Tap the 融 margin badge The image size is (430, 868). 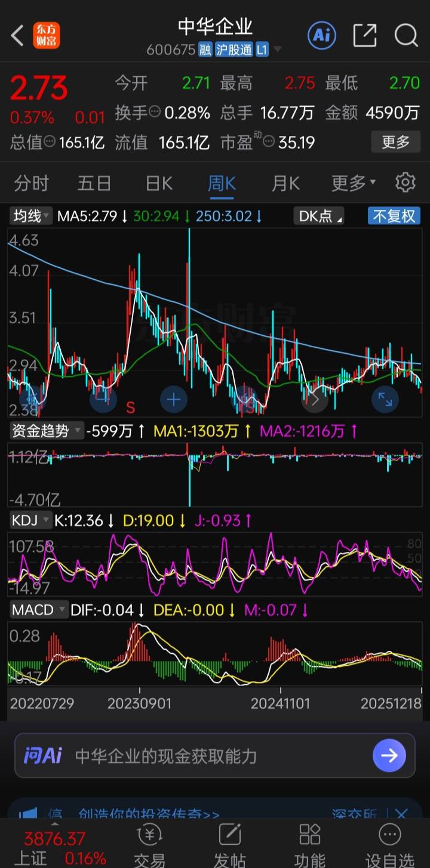point(205,50)
